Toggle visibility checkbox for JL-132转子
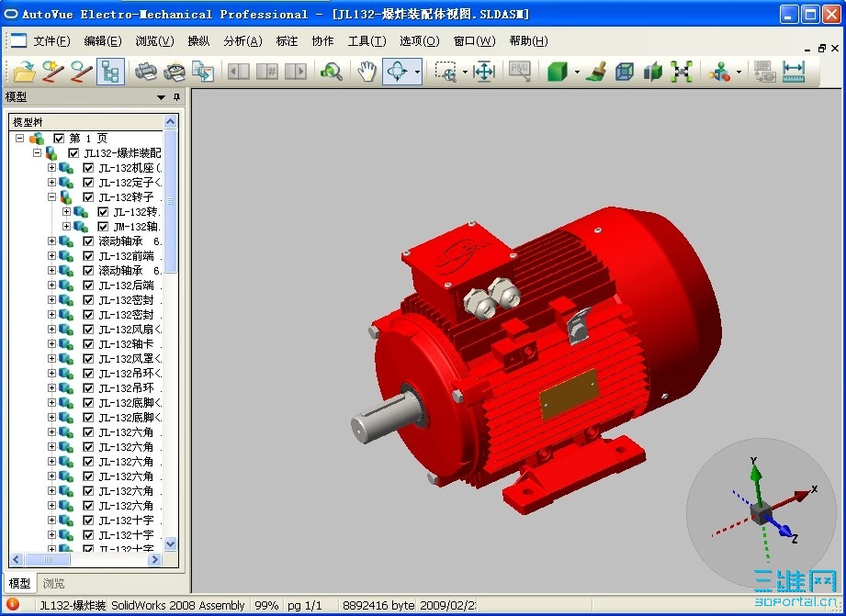The height and width of the screenshot is (616, 846). [x=88, y=196]
